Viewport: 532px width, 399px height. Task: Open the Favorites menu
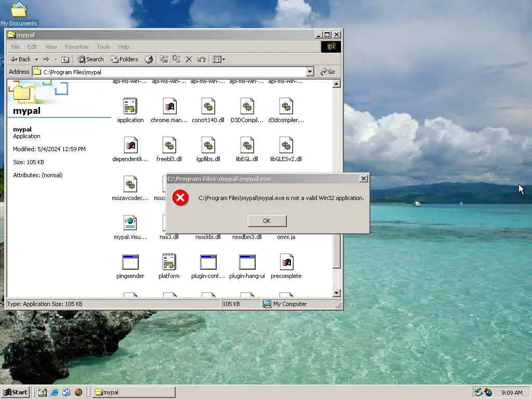click(77, 47)
